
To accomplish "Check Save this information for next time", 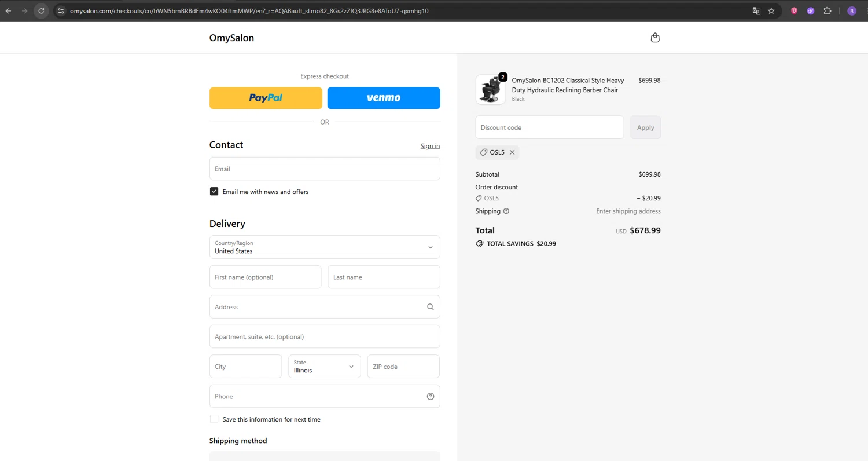I will point(214,419).
